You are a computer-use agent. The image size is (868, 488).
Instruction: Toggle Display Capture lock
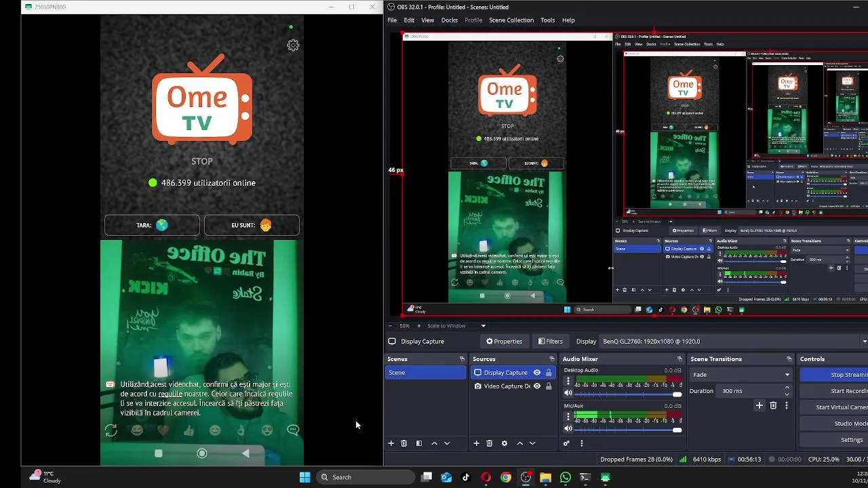click(549, 373)
